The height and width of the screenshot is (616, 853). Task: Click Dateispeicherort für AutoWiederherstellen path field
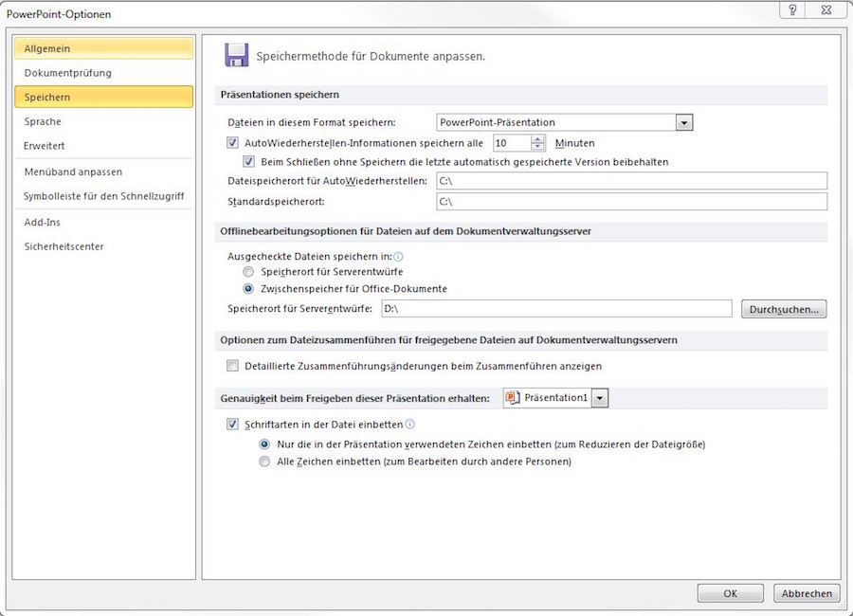tap(631, 181)
